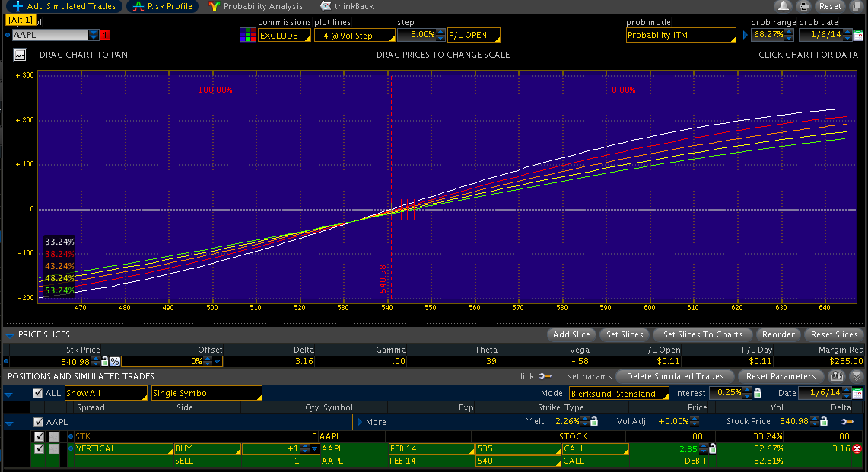Image resolution: width=868 pixels, height=472 pixels.
Task: Open the Single Symbol dropdown
Action: click(206, 393)
